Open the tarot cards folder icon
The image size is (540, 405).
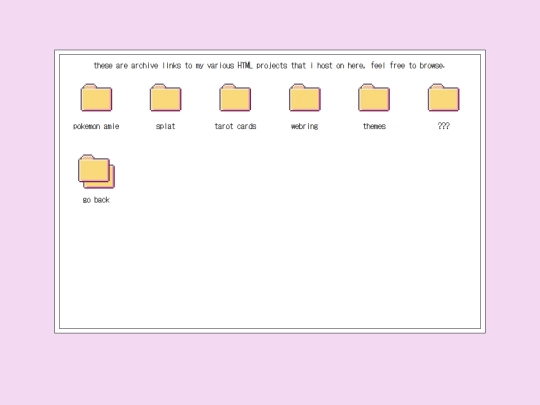(x=235, y=97)
